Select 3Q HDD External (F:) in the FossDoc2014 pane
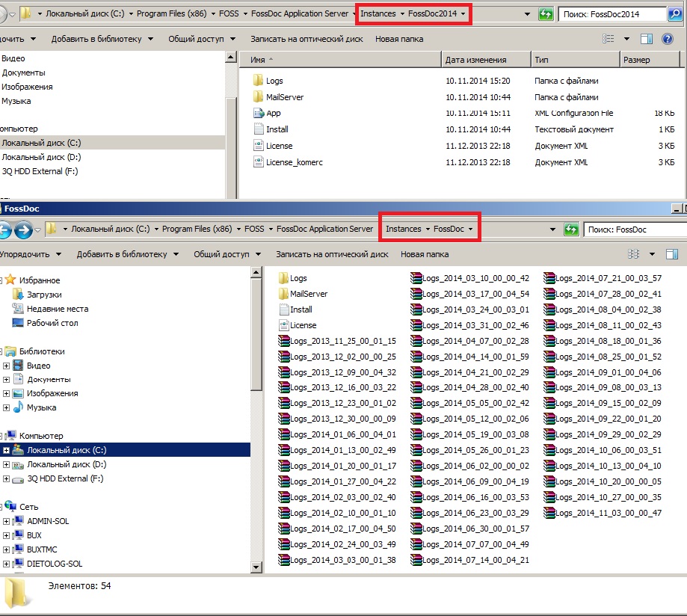Image resolution: width=687 pixels, height=616 pixels. (x=40, y=171)
